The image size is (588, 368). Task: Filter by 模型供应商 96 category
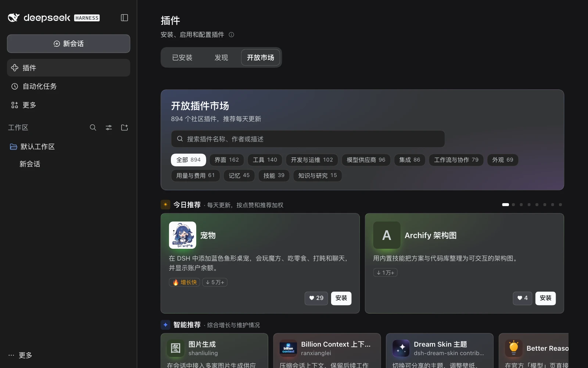click(x=366, y=160)
